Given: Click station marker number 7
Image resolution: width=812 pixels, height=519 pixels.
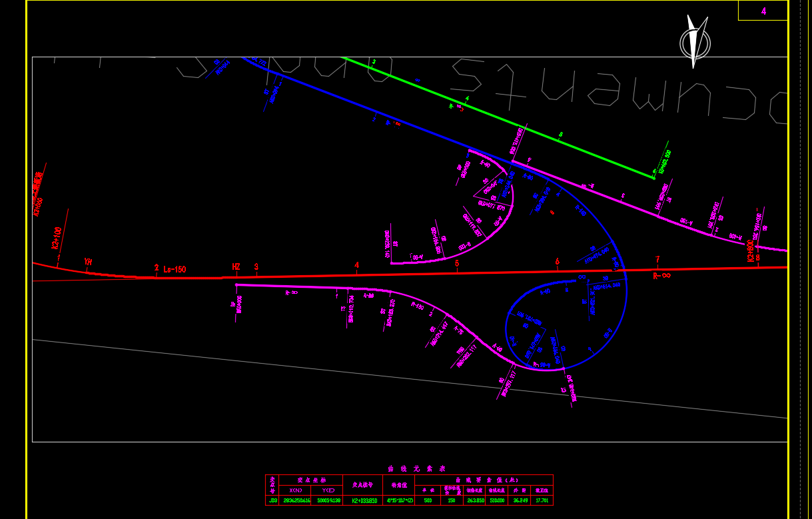Looking at the screenshot, I should point(657,260).
